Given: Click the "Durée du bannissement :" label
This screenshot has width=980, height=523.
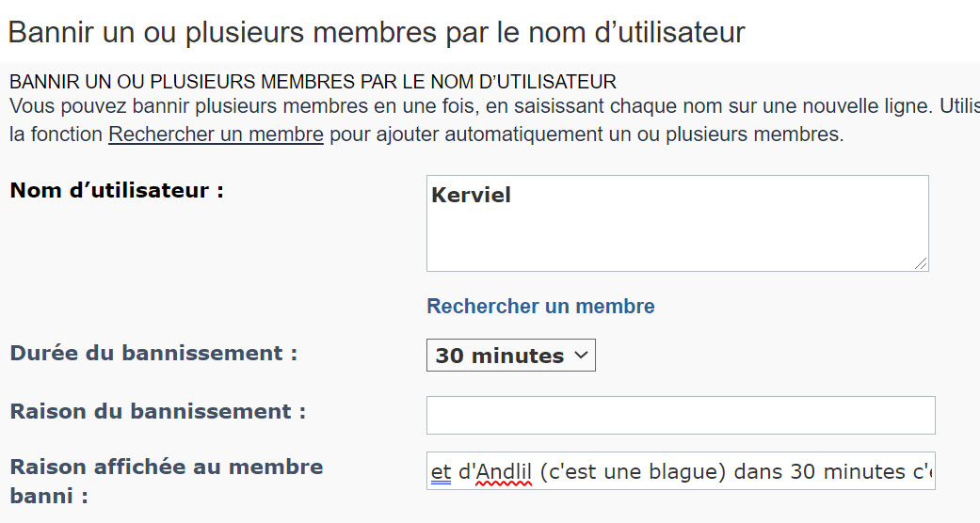Looking at the screenshot, I should point(153,354).
